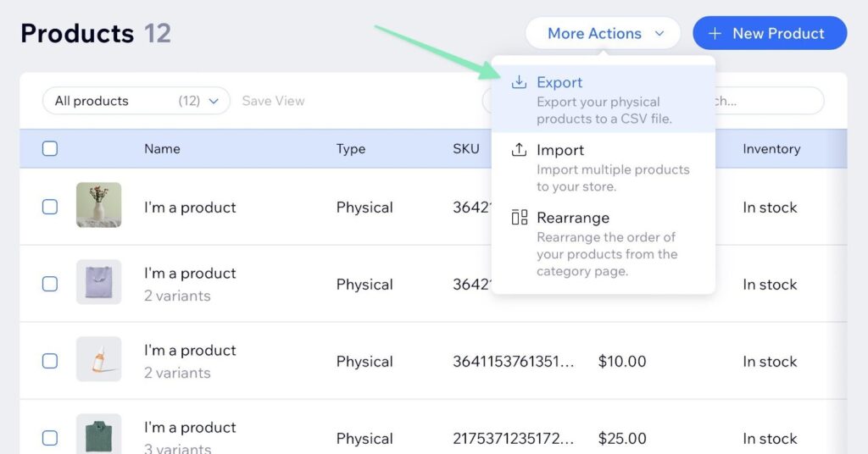Click the Name column header

click(162, 148)
